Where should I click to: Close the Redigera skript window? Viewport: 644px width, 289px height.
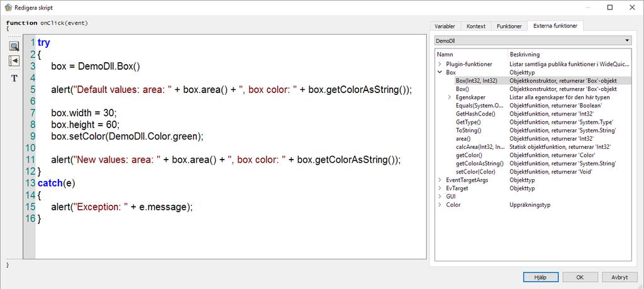click(631, 8)
